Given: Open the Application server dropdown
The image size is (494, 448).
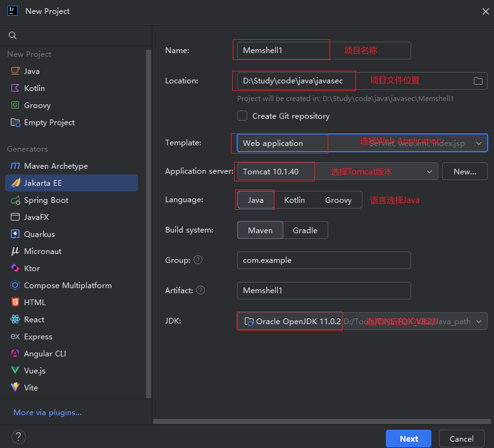Looking at the screenshot, I should tap(337, 172).
